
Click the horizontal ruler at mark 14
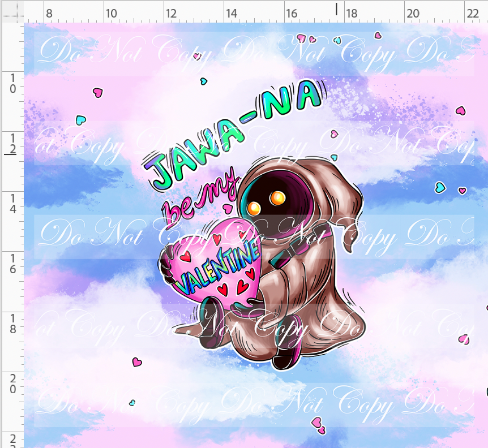tap(231, 14)
